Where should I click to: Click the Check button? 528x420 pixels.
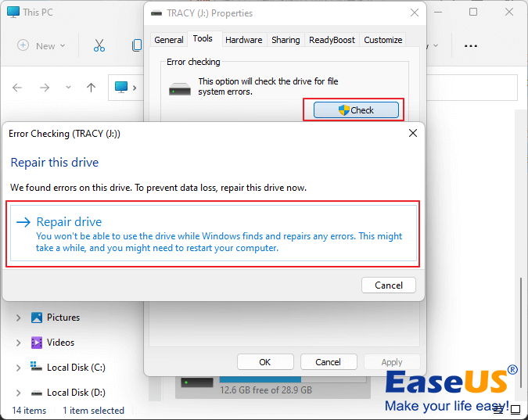coord(357,110)
